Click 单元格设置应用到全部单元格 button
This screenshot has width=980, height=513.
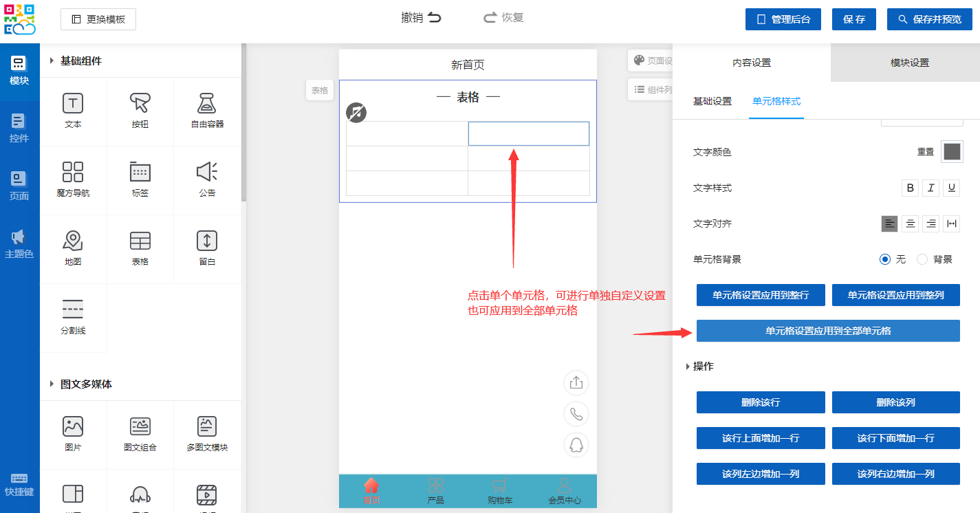coord(828,331)
